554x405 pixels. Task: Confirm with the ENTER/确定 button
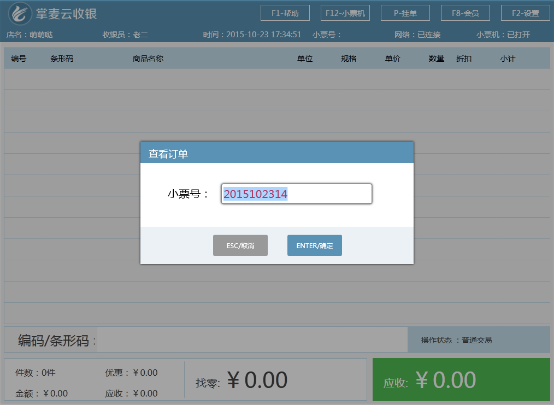(314, 245)
